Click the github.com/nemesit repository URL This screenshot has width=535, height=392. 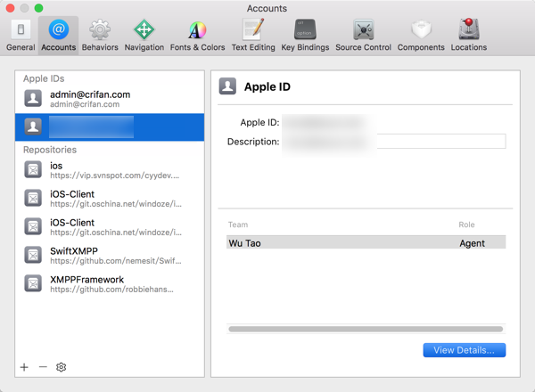tap(116, 261)
